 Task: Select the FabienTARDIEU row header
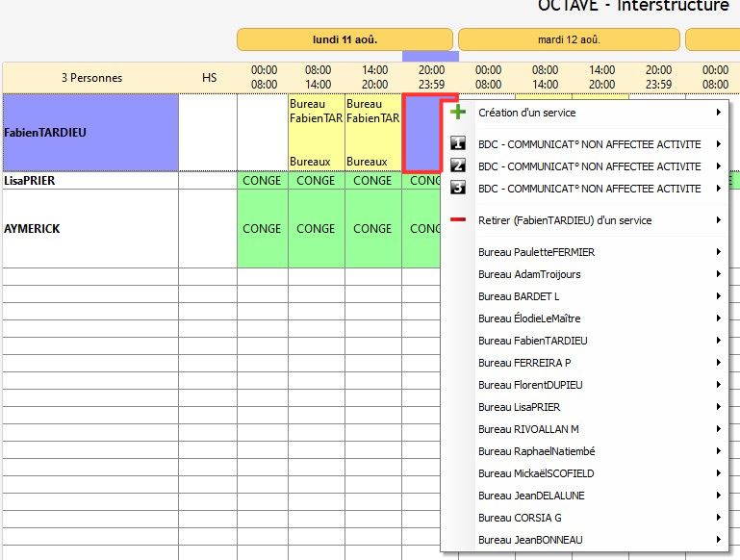point(90,133)
